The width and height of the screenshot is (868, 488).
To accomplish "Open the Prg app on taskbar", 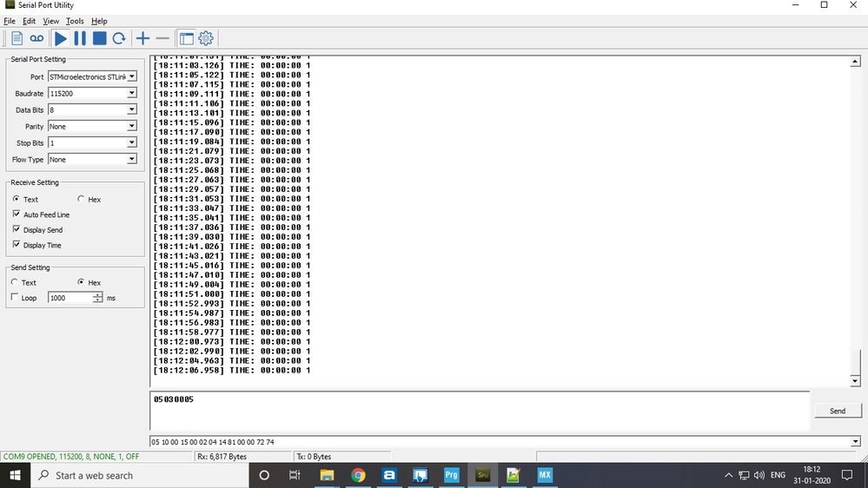I will pos(451,475).
